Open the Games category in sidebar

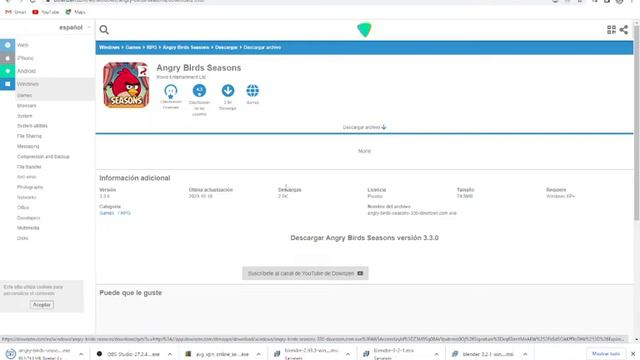24,95
